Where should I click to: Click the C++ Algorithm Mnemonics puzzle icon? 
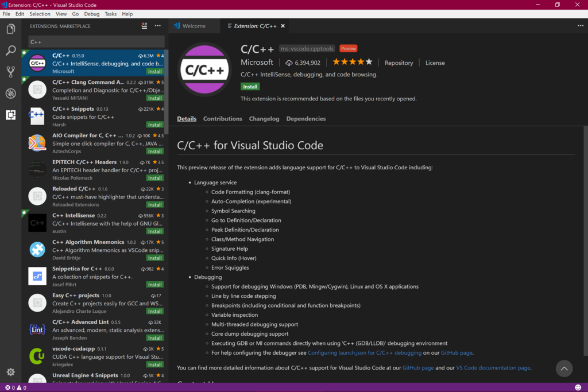pyautogui.click(x=37, y=250)
